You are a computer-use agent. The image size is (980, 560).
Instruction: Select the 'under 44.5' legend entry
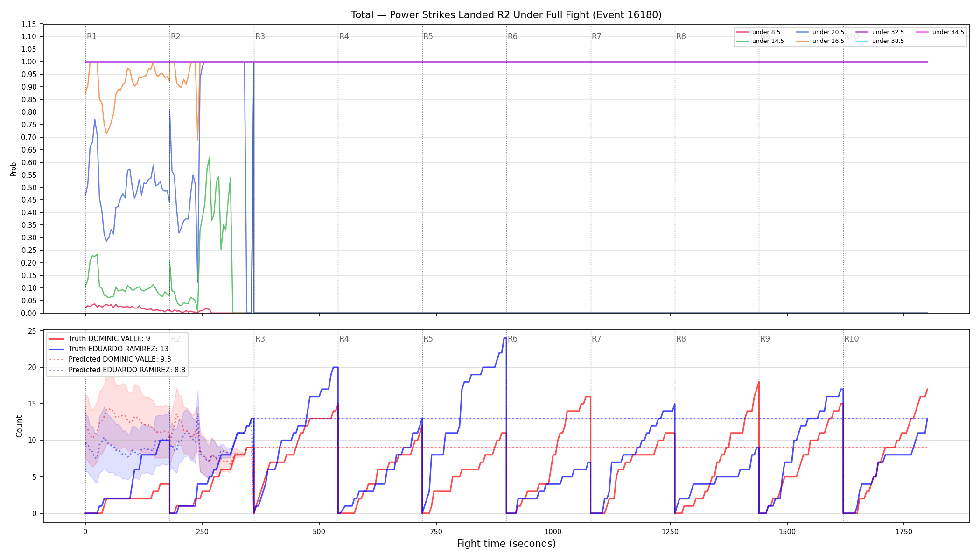(940, 32)
